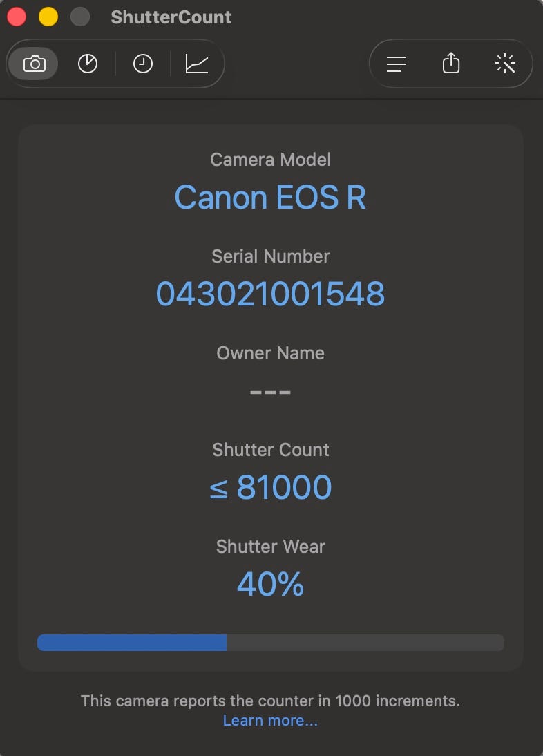This screenshot has height=756, width=543.
Task: Show the clock history view
Action: coord(142,64)
